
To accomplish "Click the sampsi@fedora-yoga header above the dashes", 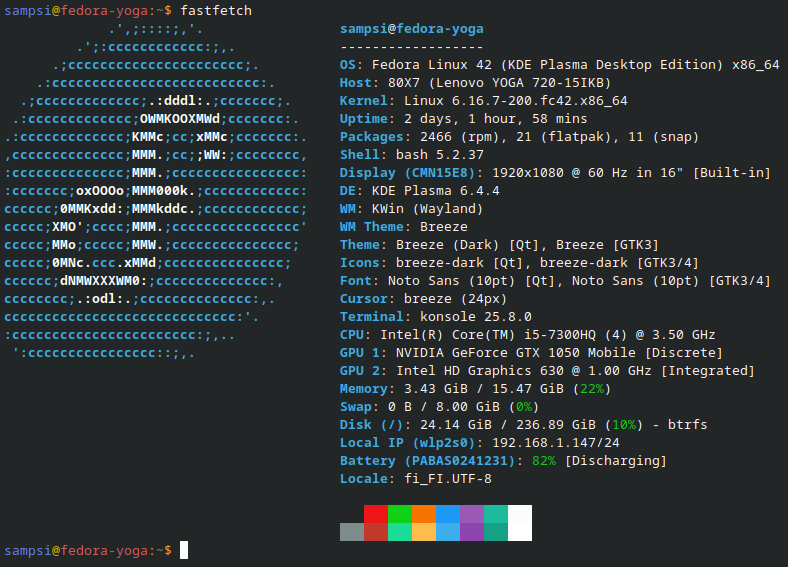I will point(411,28).
